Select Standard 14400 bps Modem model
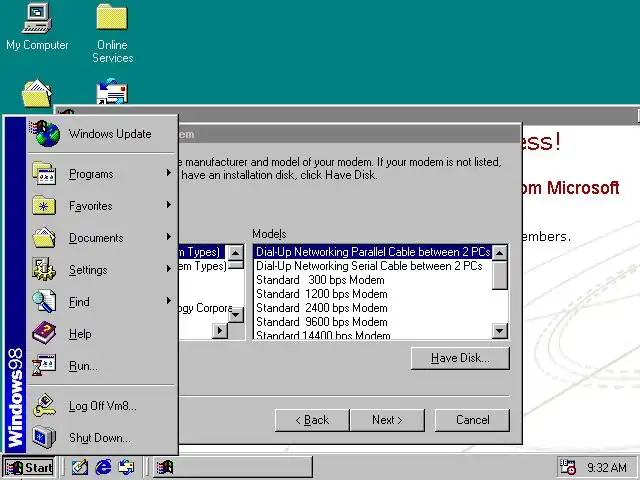The height and width of the screenshot is (480, 640). tap(373, 335)
